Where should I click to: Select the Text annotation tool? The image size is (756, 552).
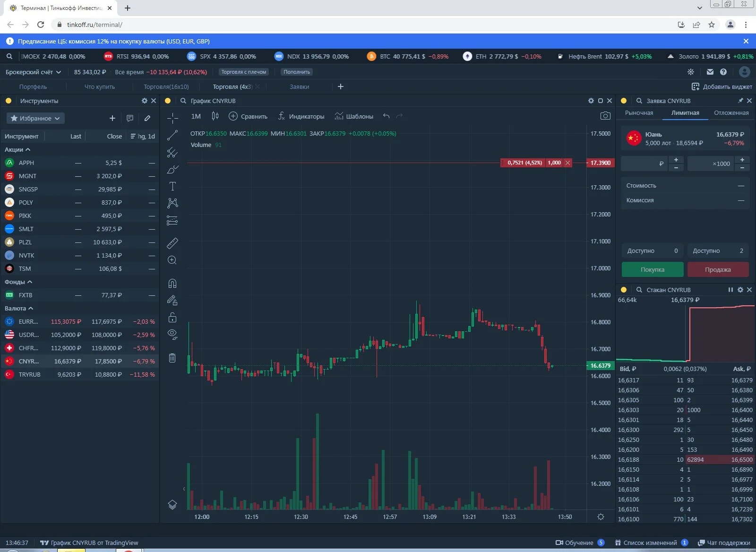(172, 186)
